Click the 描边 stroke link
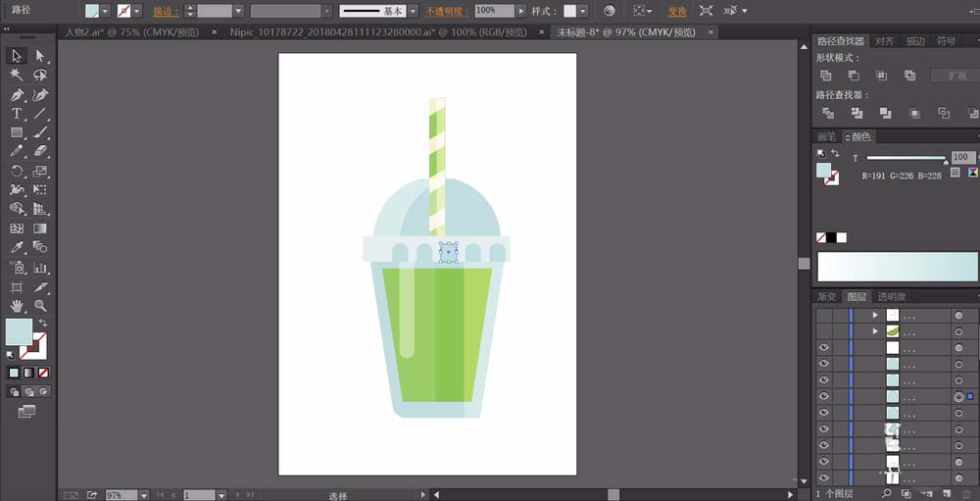Image resolution: width=980 pixels, height=501 pixels. click(x=163, y=11)
